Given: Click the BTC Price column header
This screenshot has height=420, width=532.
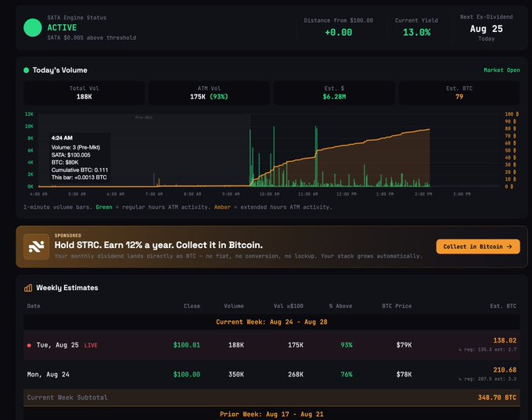Looking at the screenshot, I should (397, 306).
